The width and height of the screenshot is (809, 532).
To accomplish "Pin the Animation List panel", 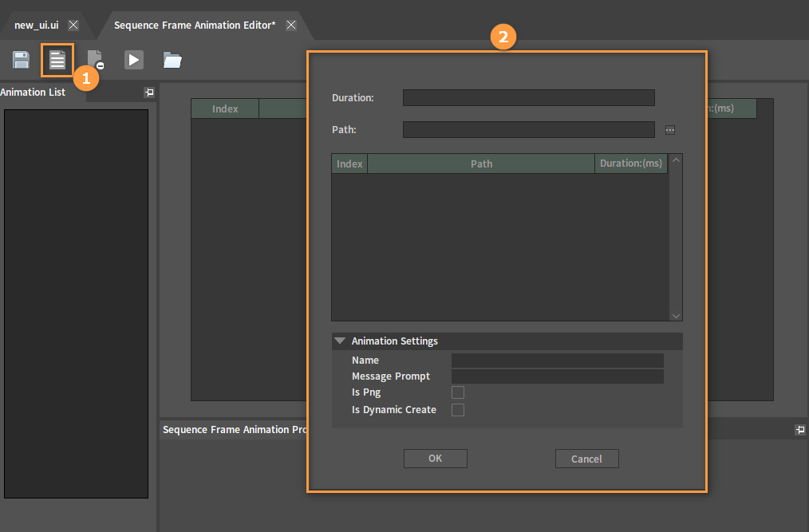I will click(x=149, y=93).
